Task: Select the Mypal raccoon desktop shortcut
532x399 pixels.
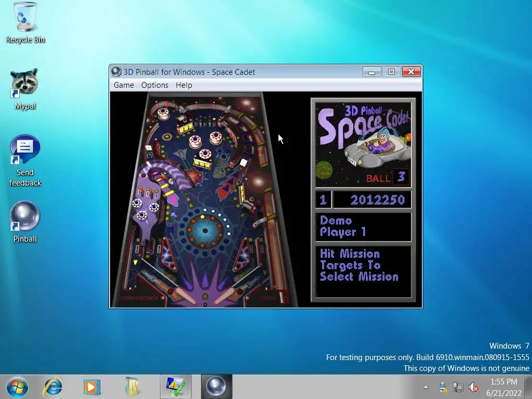Action: pyautogui.click(x=25, y=89)
